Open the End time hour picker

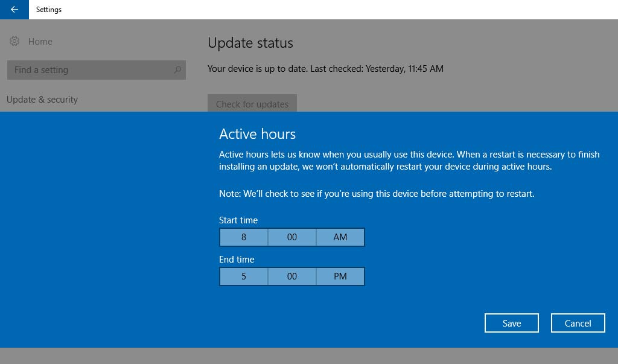pos(244,276)
